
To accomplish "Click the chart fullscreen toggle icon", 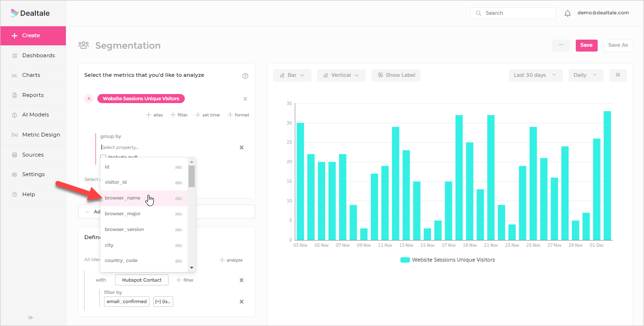I will (618, 75).
